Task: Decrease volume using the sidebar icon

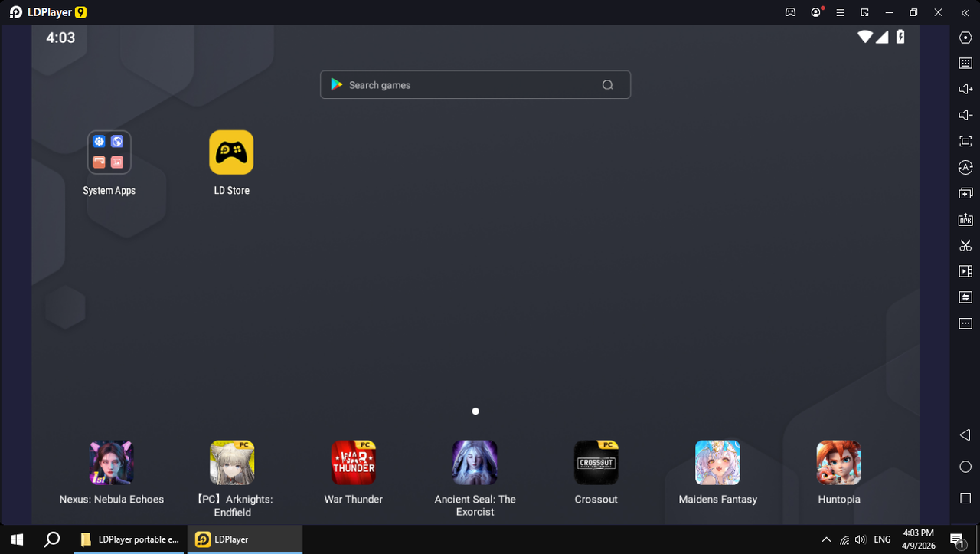Action: [x=965, y=116]
